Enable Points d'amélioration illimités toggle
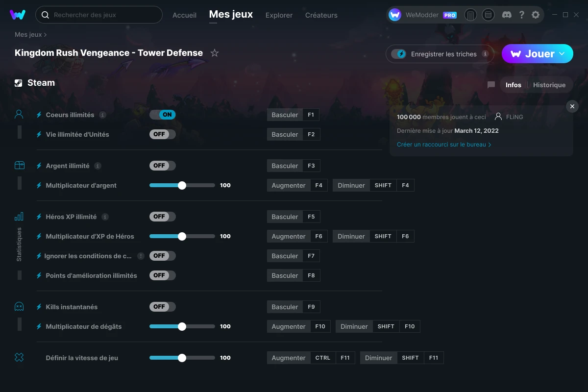Image resolution: width=588 pixels, height=392 pixels. coord(163,275)
